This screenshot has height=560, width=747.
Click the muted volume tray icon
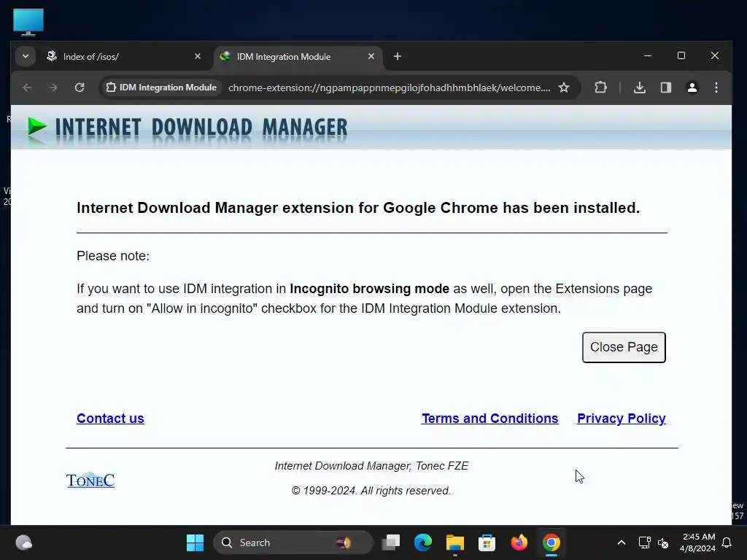point(663,542)
